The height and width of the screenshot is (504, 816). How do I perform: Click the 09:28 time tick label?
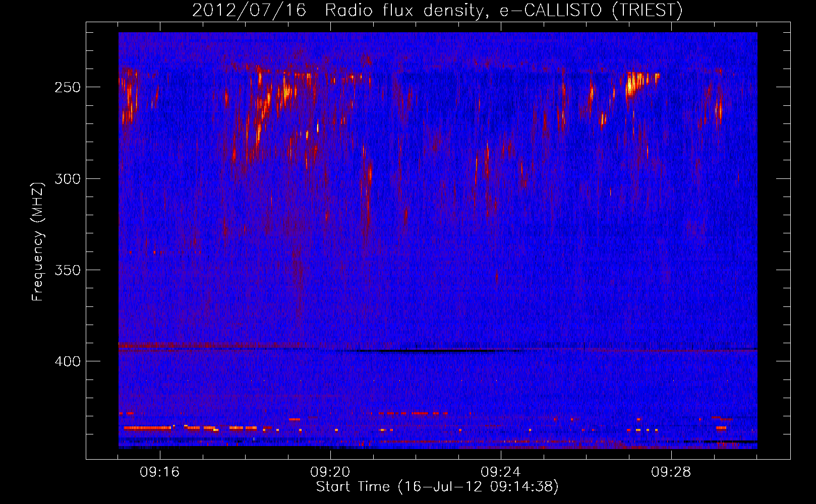pos(671,472)
